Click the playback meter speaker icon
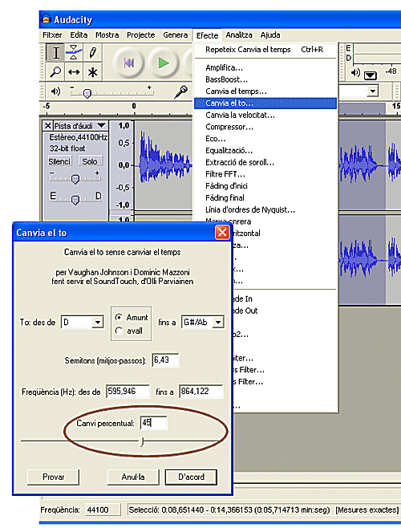 tap(355, 72)
